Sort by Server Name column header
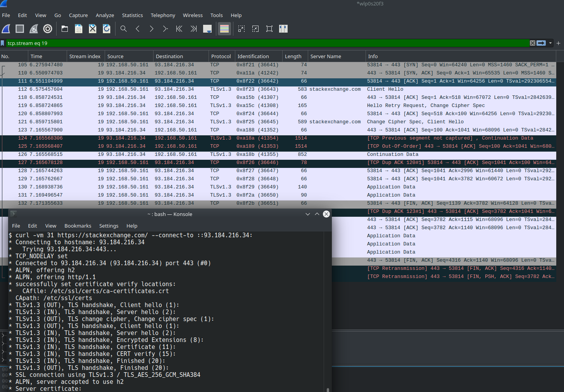The image size is (564, 392). point(336,56)
